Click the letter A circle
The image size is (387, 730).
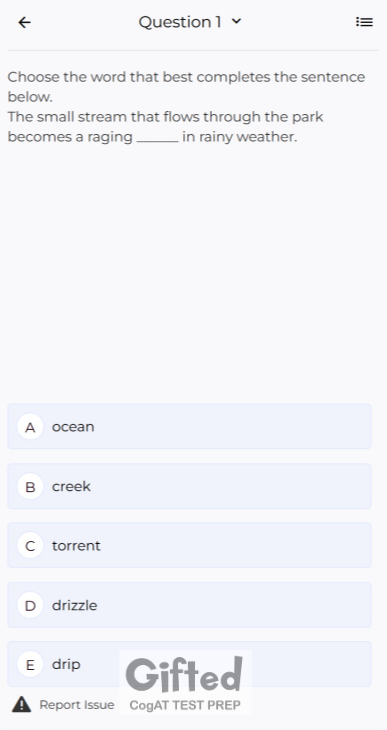coord(30,427)
